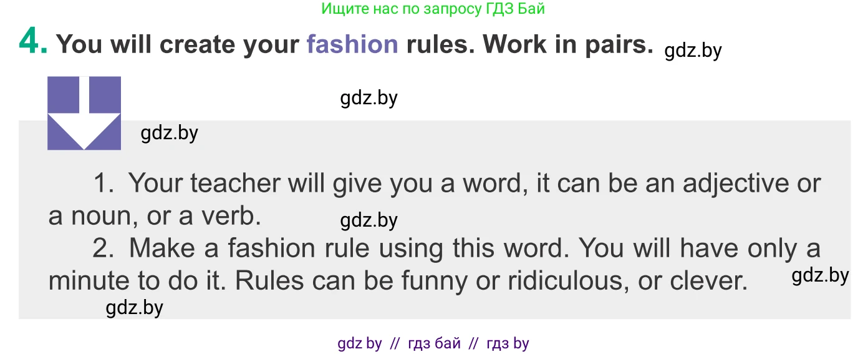The width and height of the screenshot is (868, 354).
Task: Click gdz.by watermark under "minute to do it"
Action: (134, 308)
